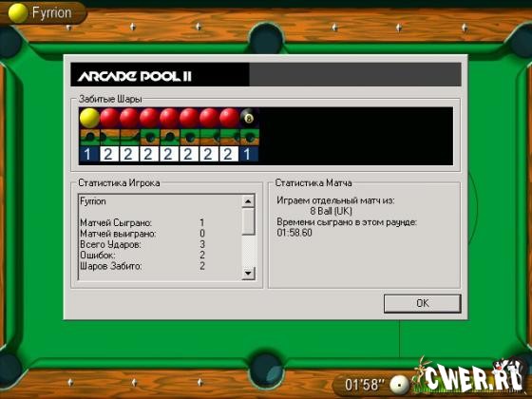532x399 pixels.
Task: Select the Fyrrion name in the statistics list
Action: coord(93,201)
